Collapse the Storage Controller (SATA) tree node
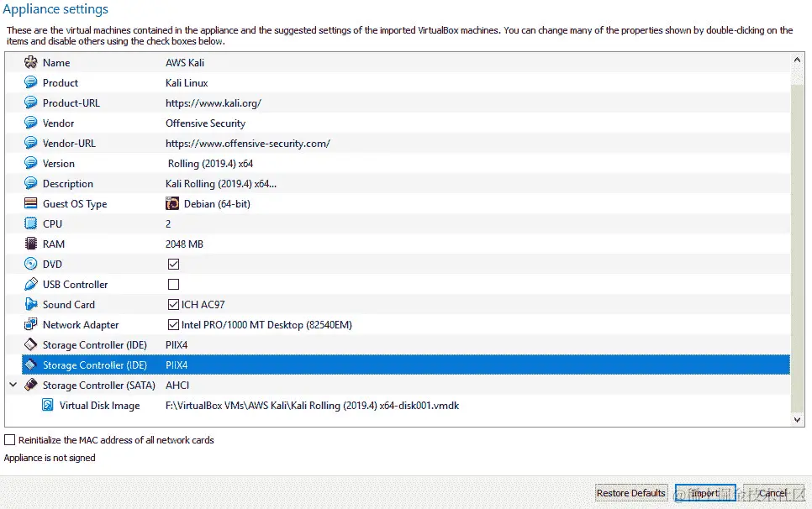 point(13,385)
